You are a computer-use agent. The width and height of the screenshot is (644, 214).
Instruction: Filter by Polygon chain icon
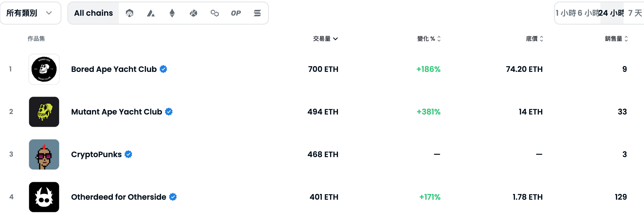point(215,13)
